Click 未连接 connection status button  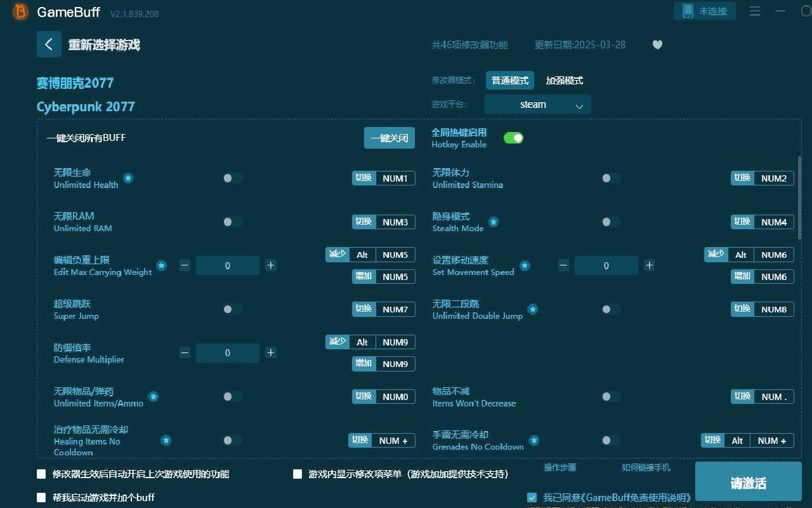[x=705, y=11]
